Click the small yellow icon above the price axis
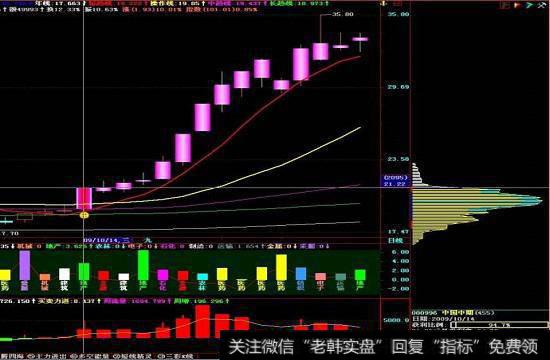 pyautogui.click(x=383, y=4)
